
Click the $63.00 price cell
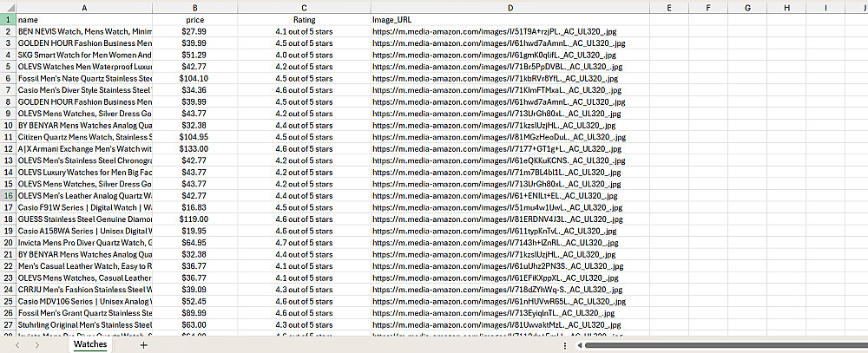coord(194,324)
